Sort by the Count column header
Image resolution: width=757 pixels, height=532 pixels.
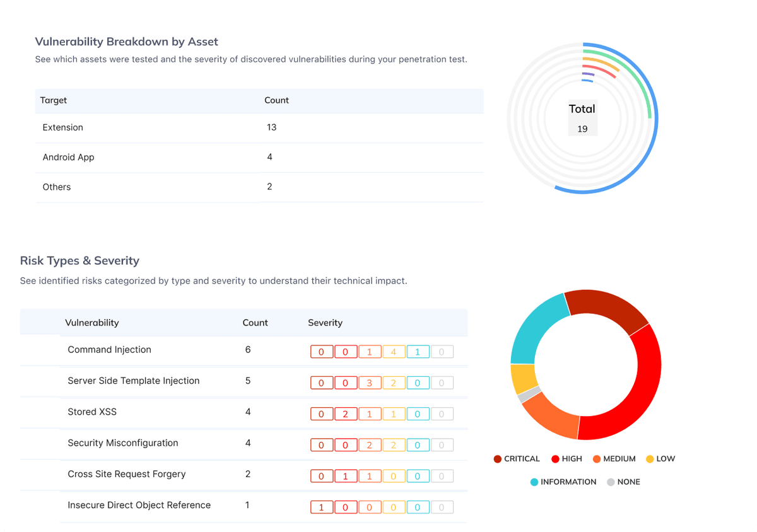point(276,100)
